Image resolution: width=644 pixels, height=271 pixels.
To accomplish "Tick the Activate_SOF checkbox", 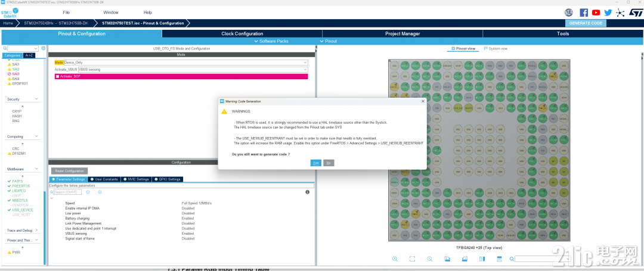I will point(57,76).
